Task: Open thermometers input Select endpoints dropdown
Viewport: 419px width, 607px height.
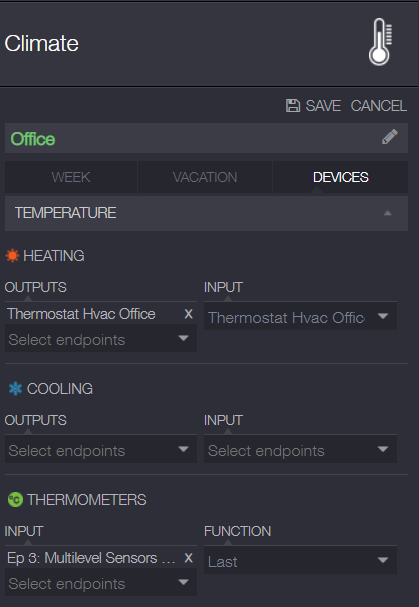Action: click(x=101, y=583)
